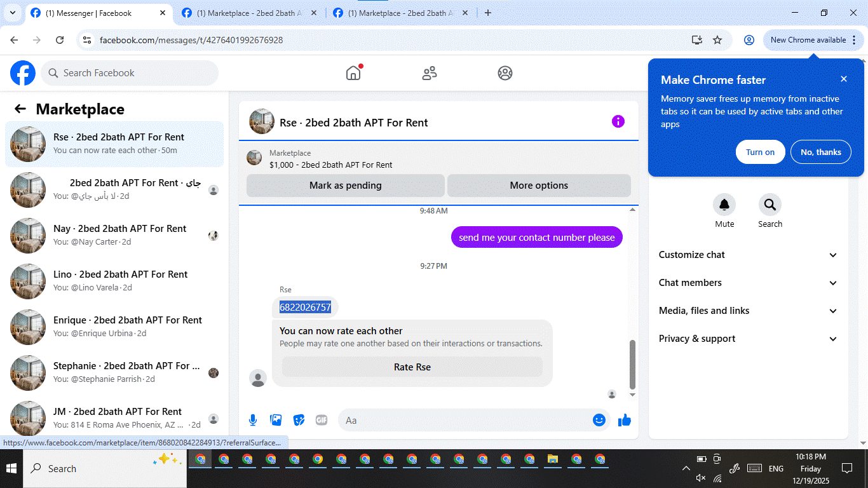868x488 pixels.
Task: Show hidden tray icons chevron
Action: click(x=686, y=468)
